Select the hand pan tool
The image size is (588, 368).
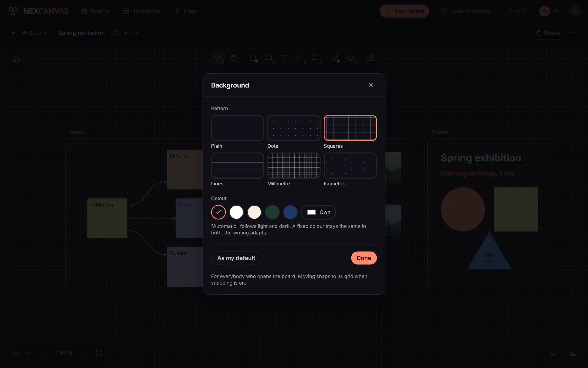233,58
